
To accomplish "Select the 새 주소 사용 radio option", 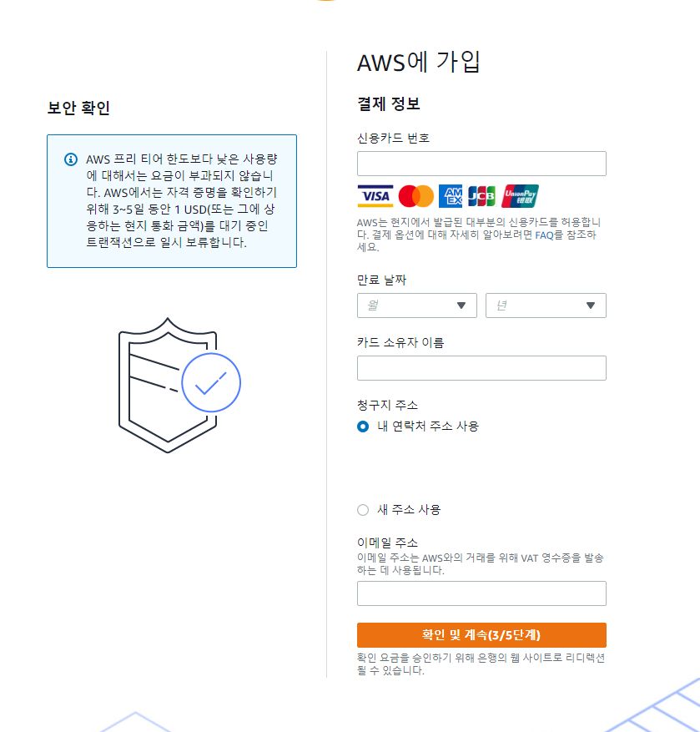I will [x=363, y=510].
